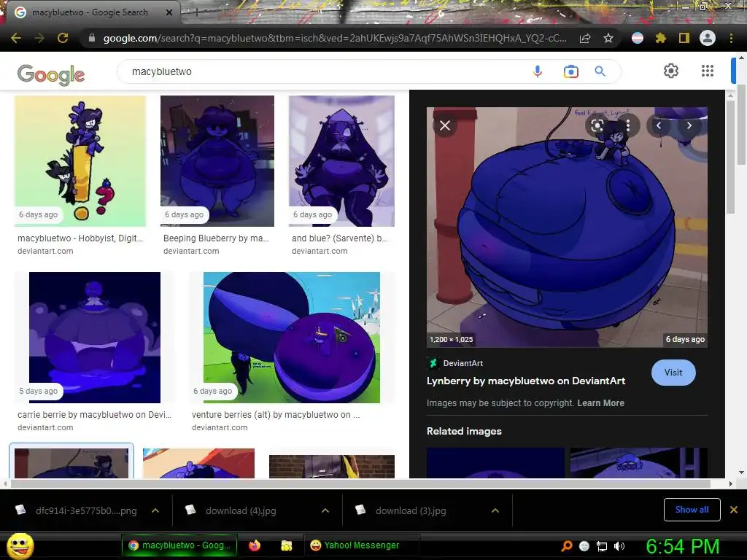Screen dimensions: 747x560
Task: Click DeviantArt source name in preview
Action: (463, 363)
